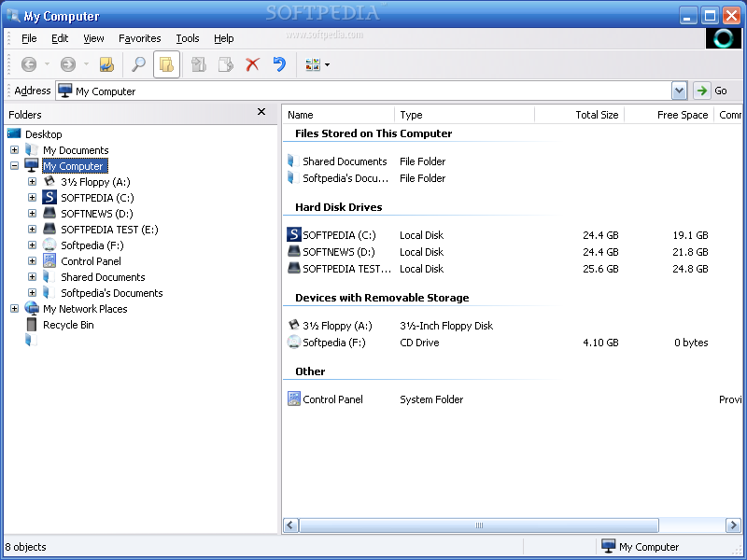This screenshot has height=560, width=747.
Task: Open the Tools menu
Action: (x=188, y=38)
